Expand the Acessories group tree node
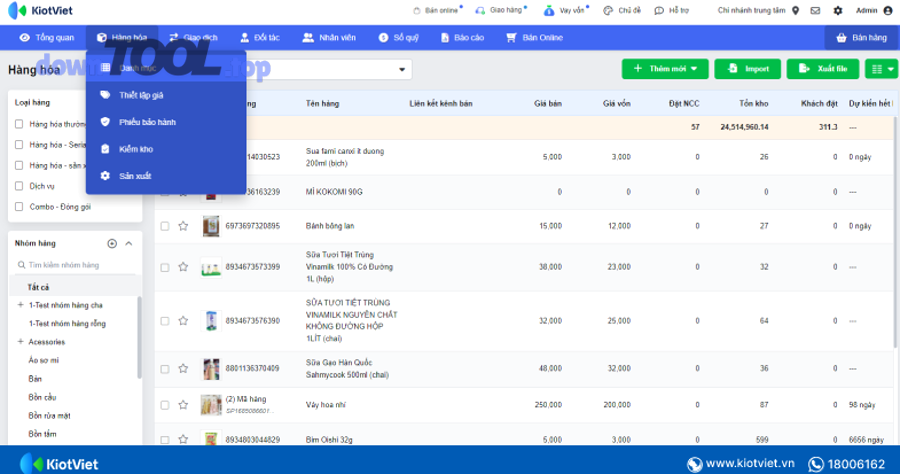Viewport: 900px width, 474px height. point(20,342)
